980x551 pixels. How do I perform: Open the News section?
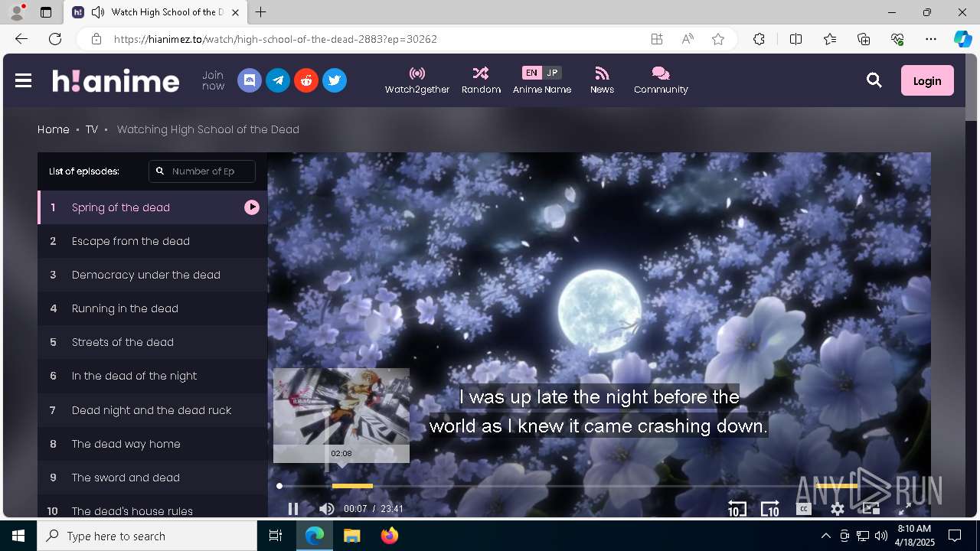pyautogui.click(x=602, y=80)
